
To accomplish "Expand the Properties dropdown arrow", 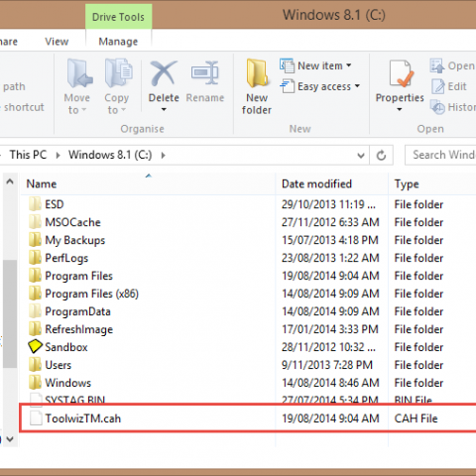I will (x=400, y=109).
